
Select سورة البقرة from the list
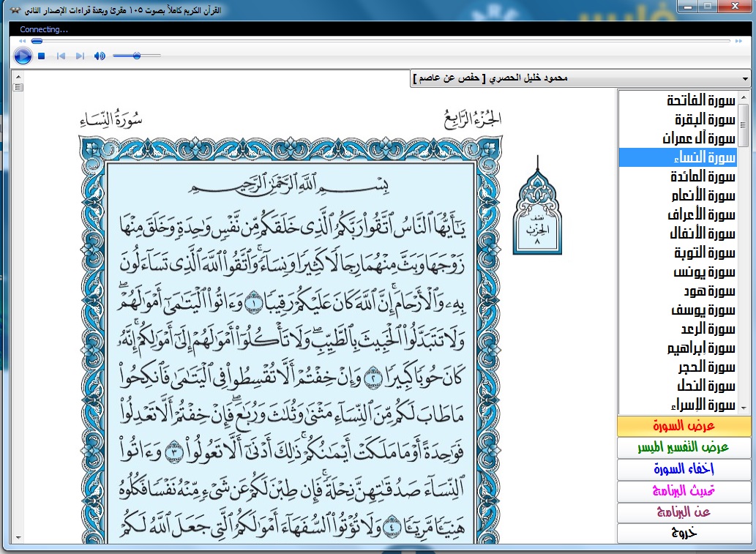(678, 119)
